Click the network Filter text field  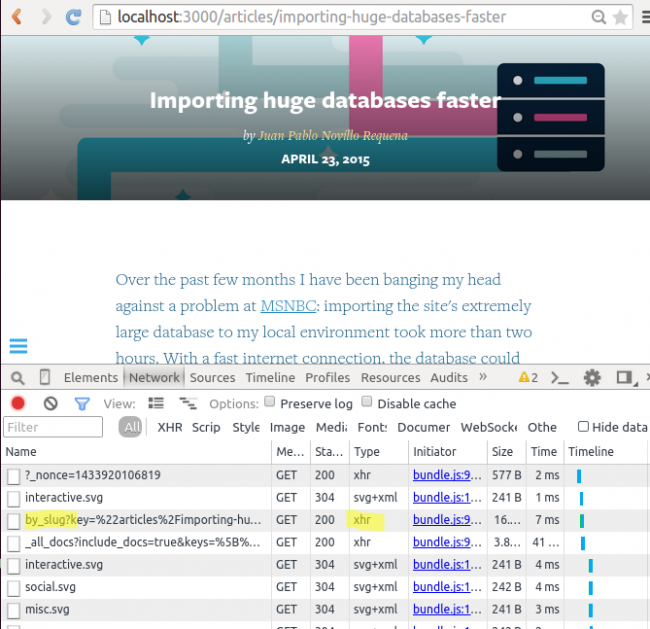(x=53, y=427)
